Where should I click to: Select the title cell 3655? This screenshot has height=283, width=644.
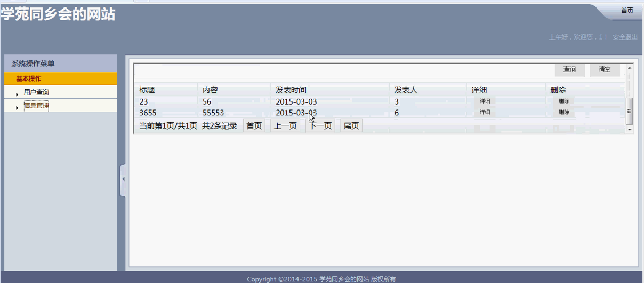pos(148,113)
